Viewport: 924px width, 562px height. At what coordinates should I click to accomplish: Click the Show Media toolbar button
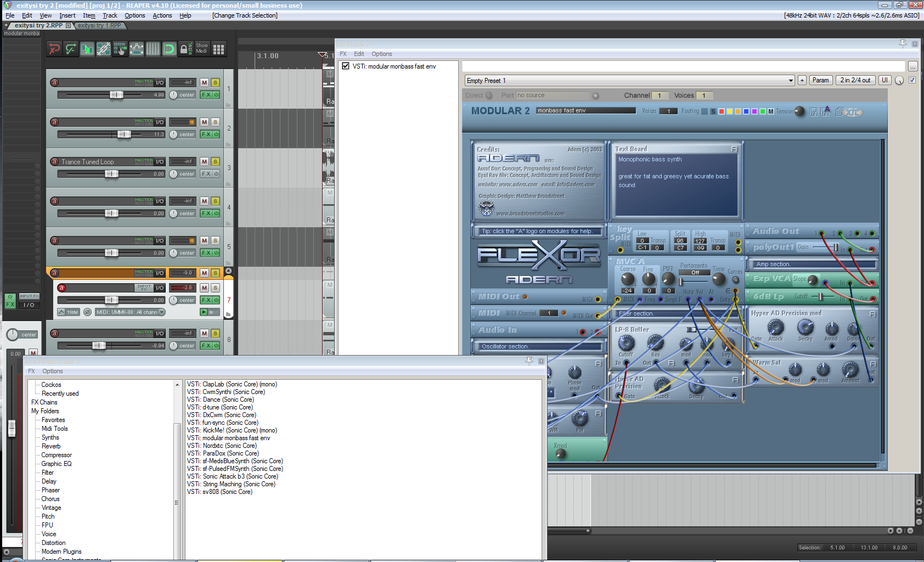tap(202, 49)
